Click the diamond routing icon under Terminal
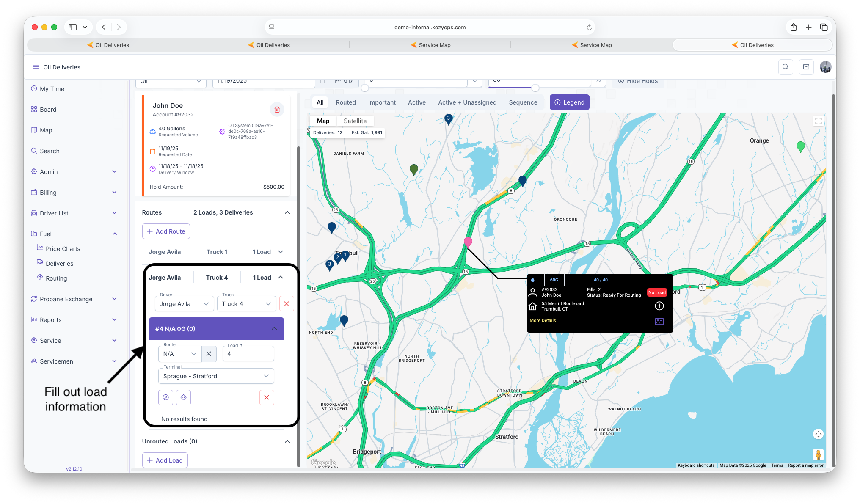 point(183,397)
